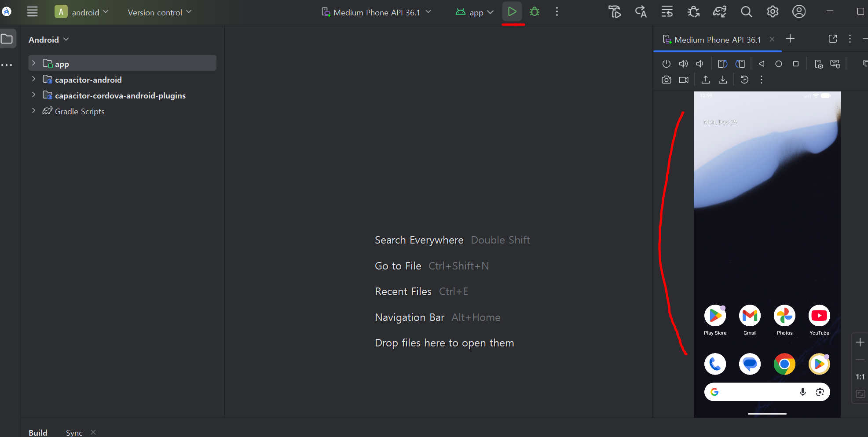Expand the capacitor-android module
Image resolution: width=868 pixels, height=437 pixels.
(x=33, y=79)
